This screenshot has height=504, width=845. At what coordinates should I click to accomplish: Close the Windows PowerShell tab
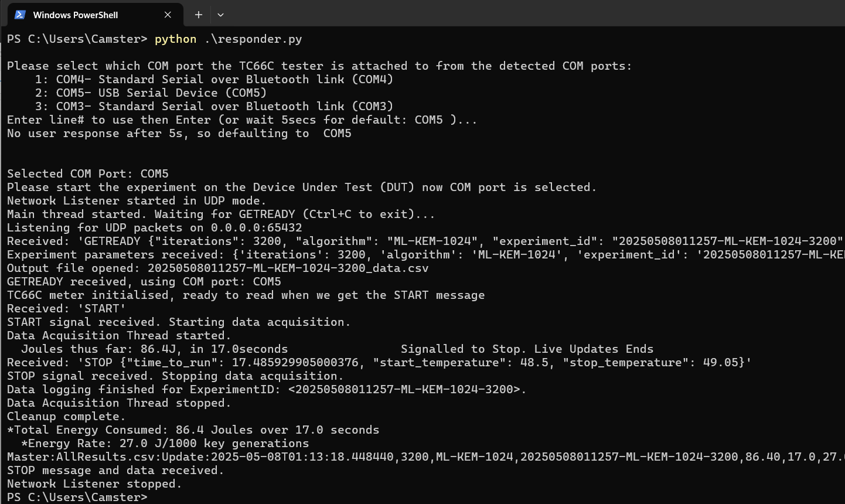pos(168,15)
